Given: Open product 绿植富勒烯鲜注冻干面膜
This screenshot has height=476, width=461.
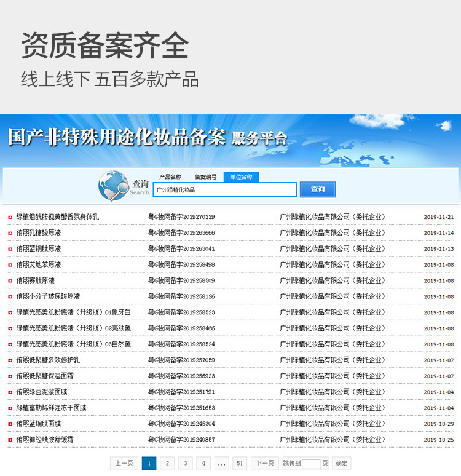Looking at the screenshot, I should pyautogui.click(x=51, y=408).
